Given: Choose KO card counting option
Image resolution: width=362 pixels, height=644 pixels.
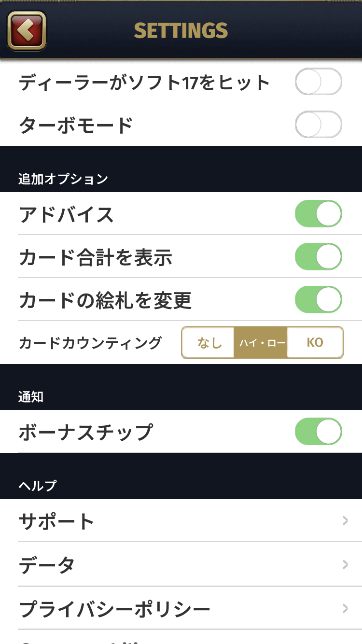Looking at the screenshot, I should click(315, 343).
